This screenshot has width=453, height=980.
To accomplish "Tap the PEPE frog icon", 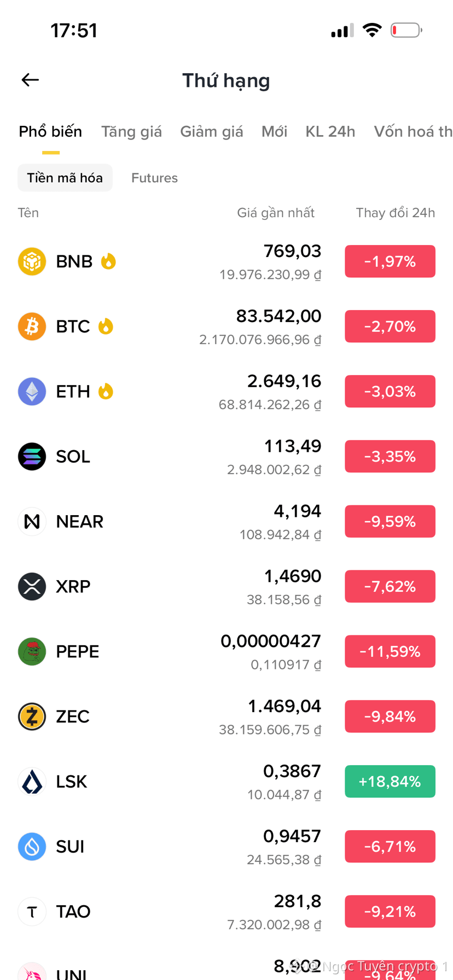I will click(x=32, y=652).
